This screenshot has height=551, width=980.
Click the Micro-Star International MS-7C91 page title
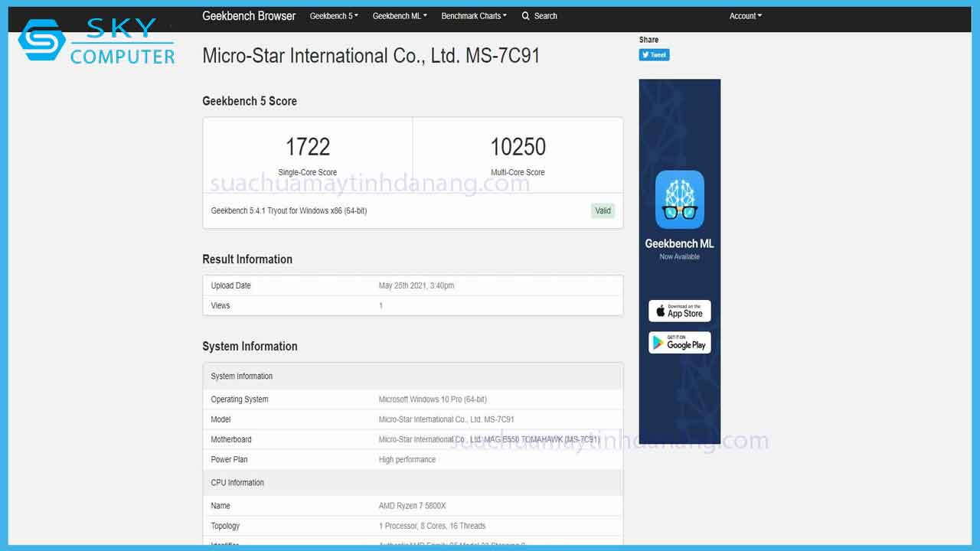click(371, 56)
